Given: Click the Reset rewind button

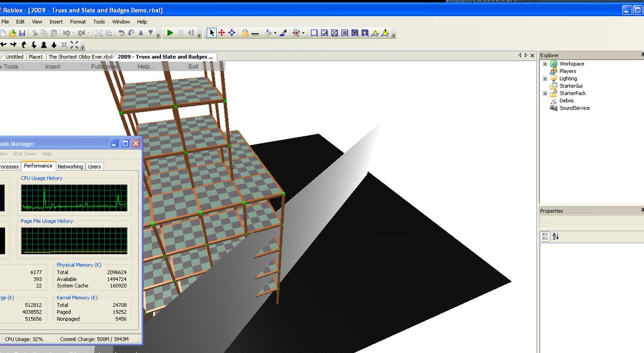Looking at the screenshot, I should [x=191, y=33].
